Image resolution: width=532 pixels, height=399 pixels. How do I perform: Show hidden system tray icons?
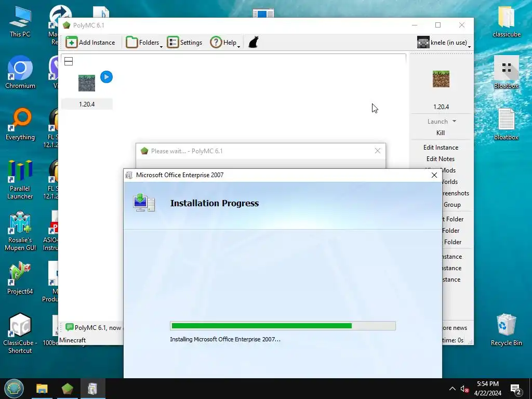coord(453,389)
